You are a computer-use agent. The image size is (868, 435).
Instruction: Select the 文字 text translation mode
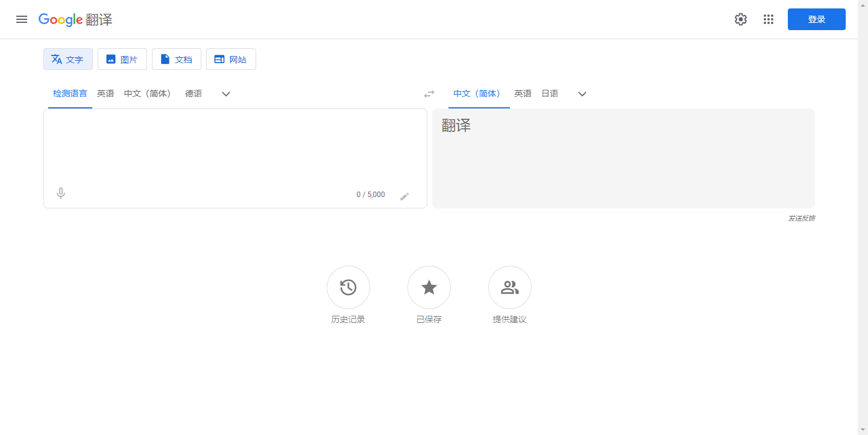[x=68, y=59]
